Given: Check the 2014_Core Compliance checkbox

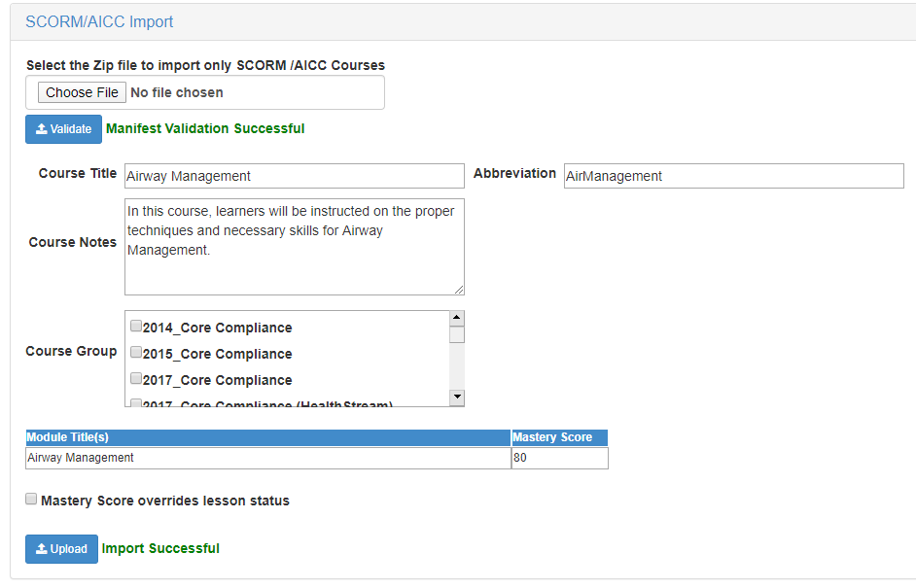Looking at the screenshot, I should pos(136,327).
